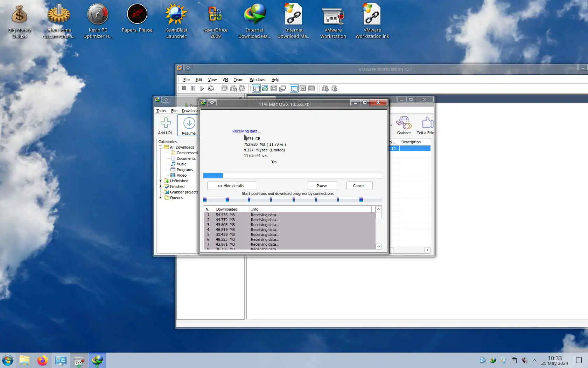
Task: Open the Big Money Deluxe desktop icon
Action: tap(20, 21)
